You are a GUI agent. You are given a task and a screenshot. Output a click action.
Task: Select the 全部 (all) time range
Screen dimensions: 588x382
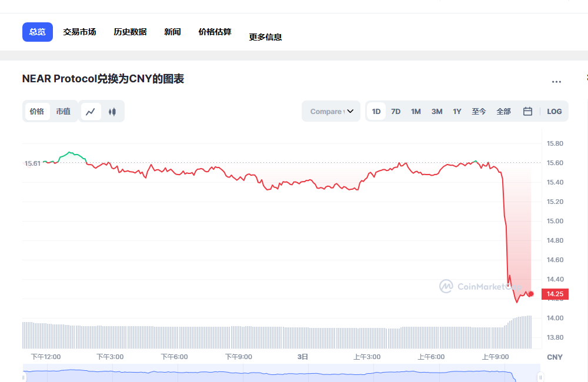point(504,111)
